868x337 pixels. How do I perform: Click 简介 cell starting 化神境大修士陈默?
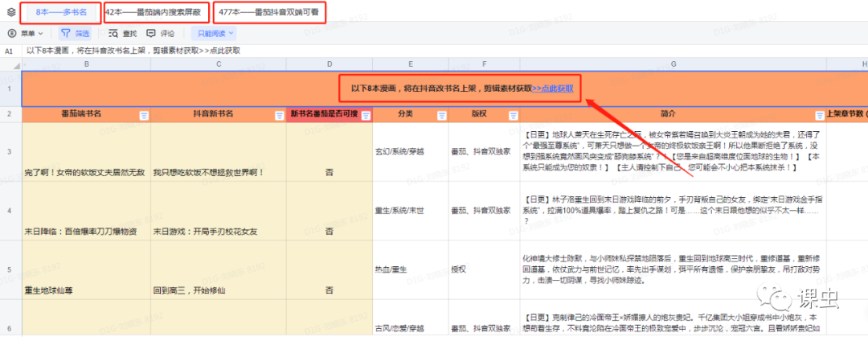click(x=674, y=270)
